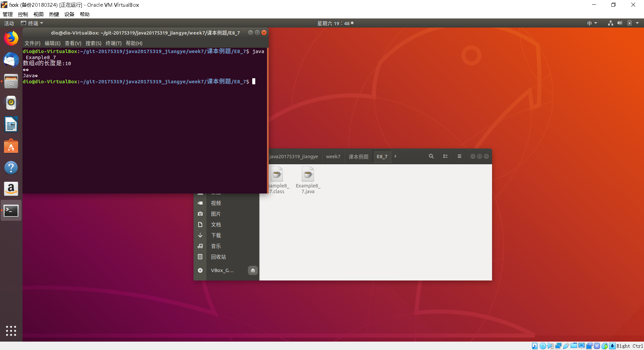Click VirtualBox mouse integration status icon
This screenshot has width=644, height=350.
pyautogui.click(x=605, y=346)
